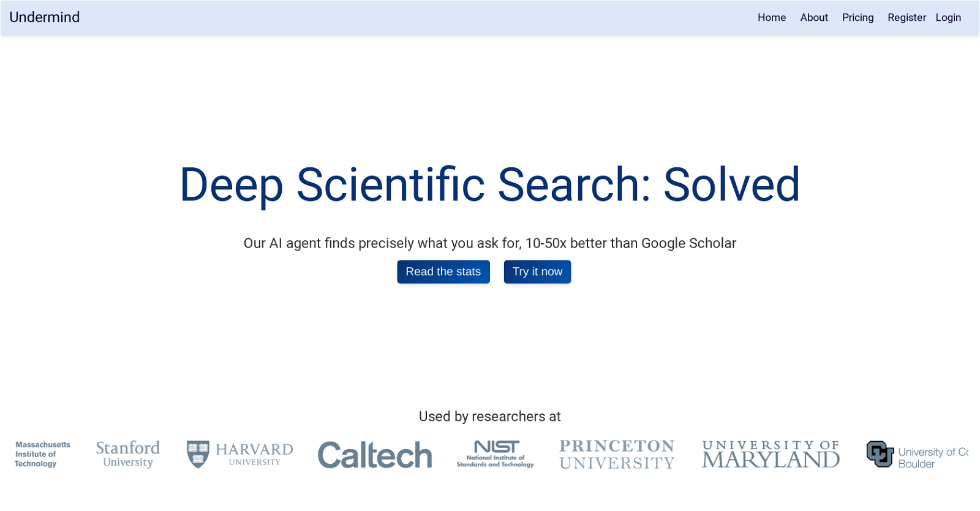Click the Undermind brand name
This screenshot has height=511, width=980.
coord(45,17)
